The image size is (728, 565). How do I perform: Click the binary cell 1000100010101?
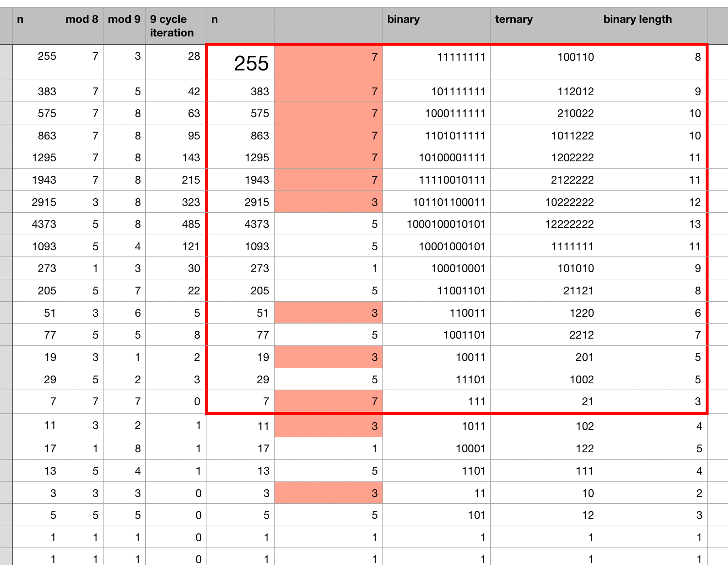(x=436, y=224)
